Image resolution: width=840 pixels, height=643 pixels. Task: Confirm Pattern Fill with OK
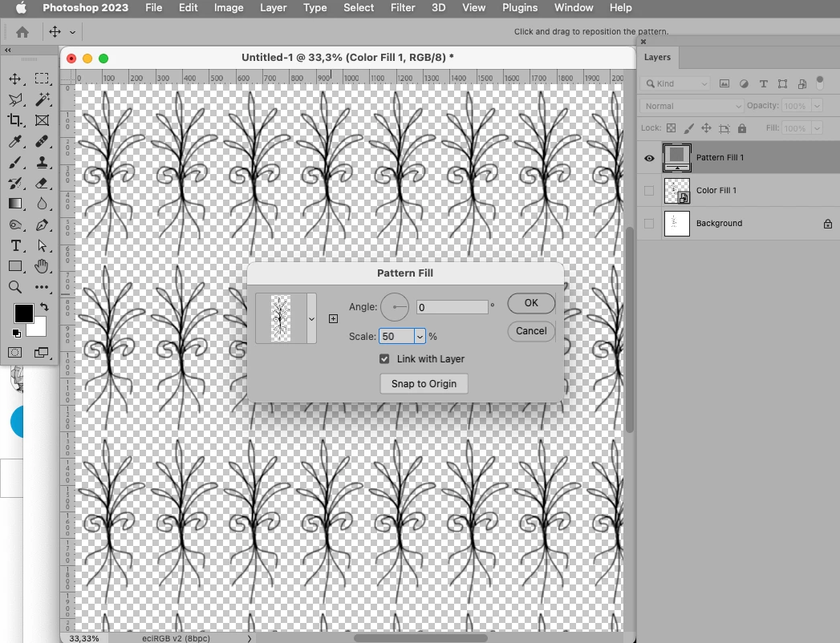(x=531, y=303)
